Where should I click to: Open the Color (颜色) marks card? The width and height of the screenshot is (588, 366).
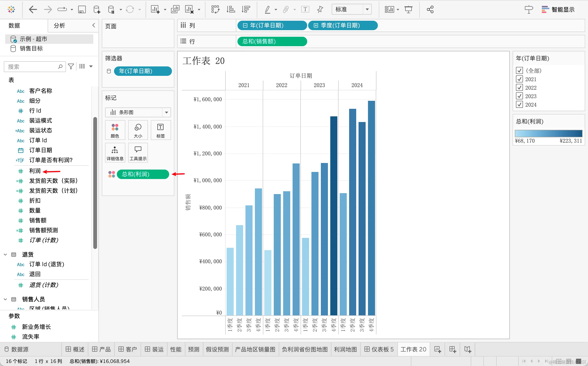pos(115,130)
